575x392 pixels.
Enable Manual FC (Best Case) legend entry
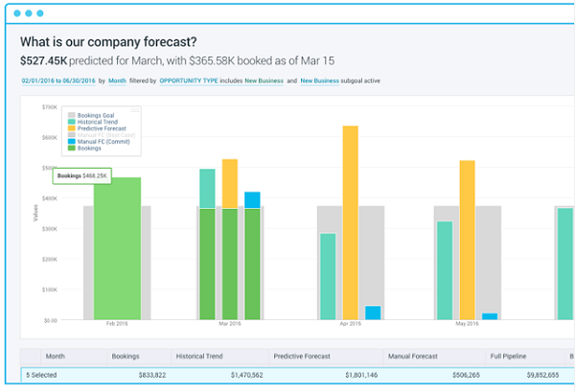click(x=102, y=135)
